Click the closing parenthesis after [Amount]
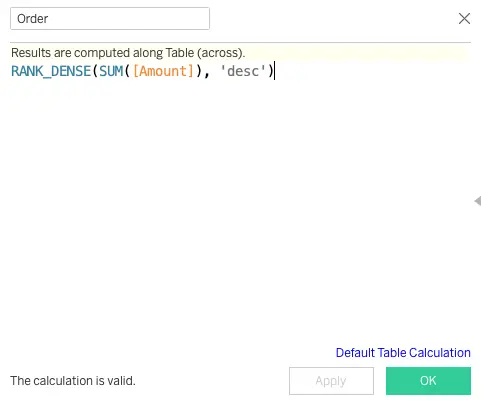Viewport: 482px width, 405px height. (x=199, y=71)
